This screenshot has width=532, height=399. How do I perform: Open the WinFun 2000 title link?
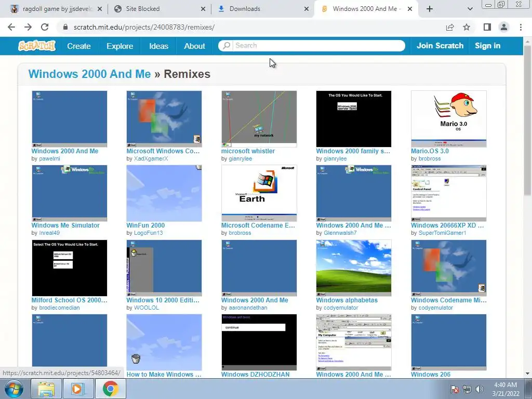tap(145, 225)
